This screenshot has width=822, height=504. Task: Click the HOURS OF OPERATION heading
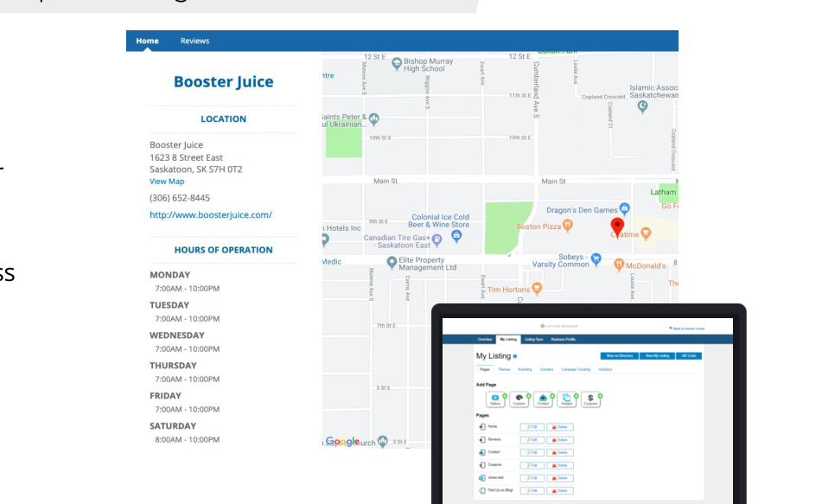223,250
